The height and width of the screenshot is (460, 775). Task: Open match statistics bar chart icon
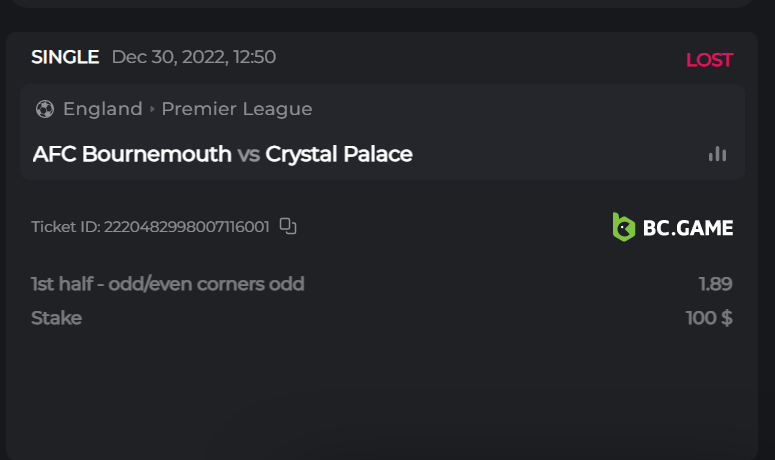[717, 154]
